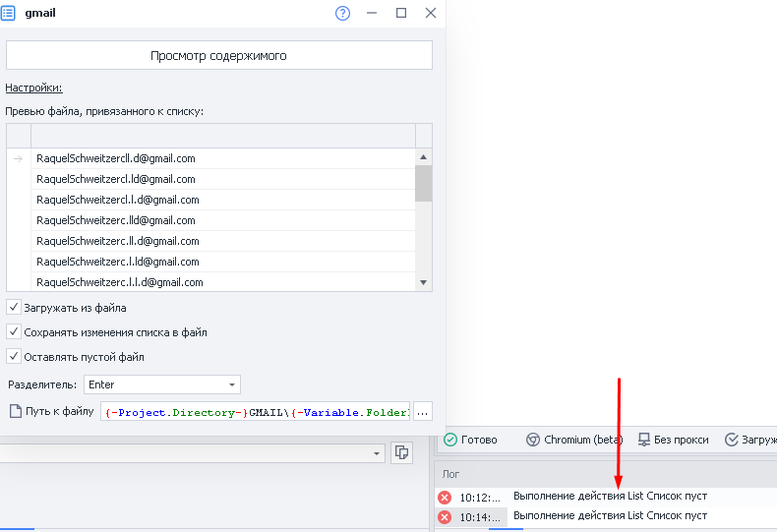Click the preview table column header
The width and height of the screenshot is (777, 532).
(223, 136)
